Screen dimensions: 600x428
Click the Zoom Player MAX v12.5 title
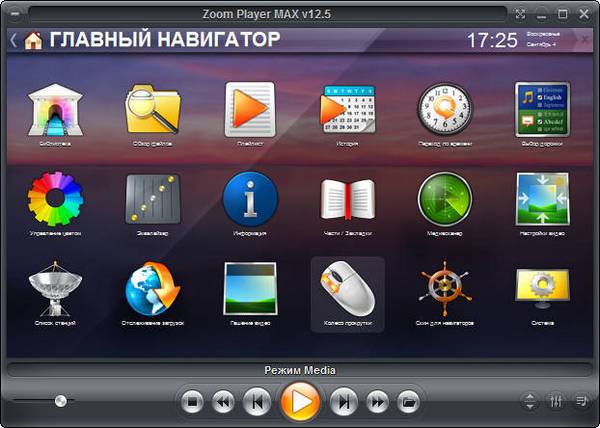(267, 15)
